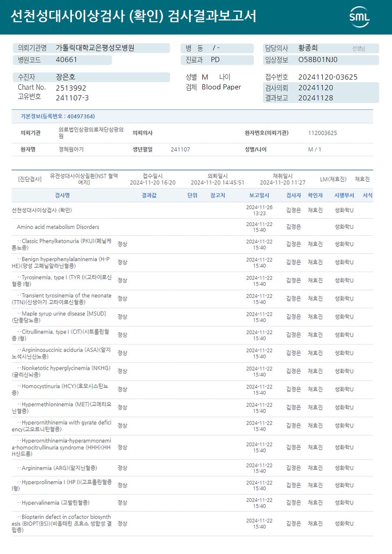Select attending doctor 황종희
Viewport: 392px width, 554px height.
[308, 48]
